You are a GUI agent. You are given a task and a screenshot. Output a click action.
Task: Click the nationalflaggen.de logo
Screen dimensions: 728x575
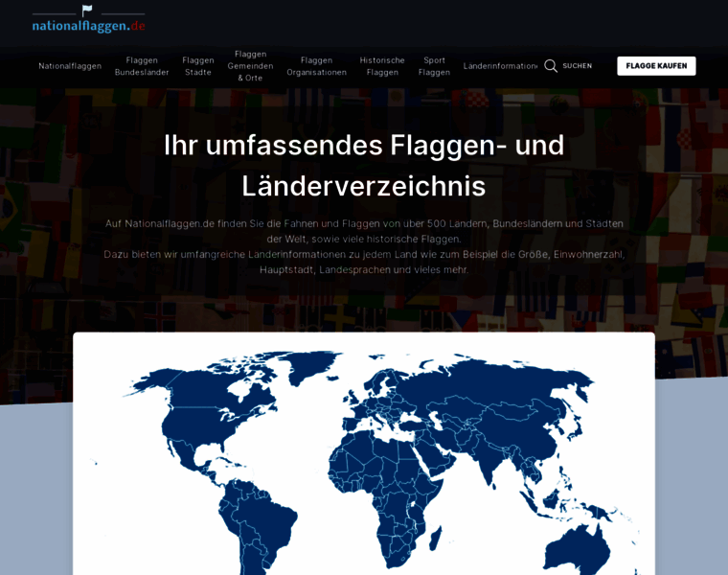coord(88,19)
